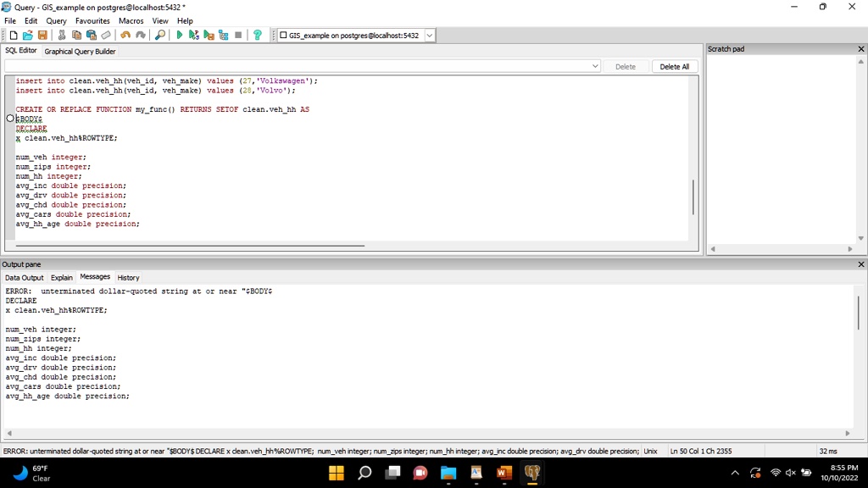Open the database connection dropdown

[430, 36]
